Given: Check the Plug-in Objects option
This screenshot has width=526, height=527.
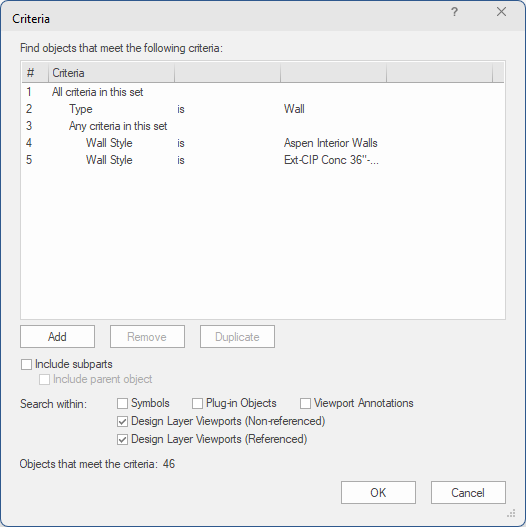Looking at the screenshot, I should [197, 403].
